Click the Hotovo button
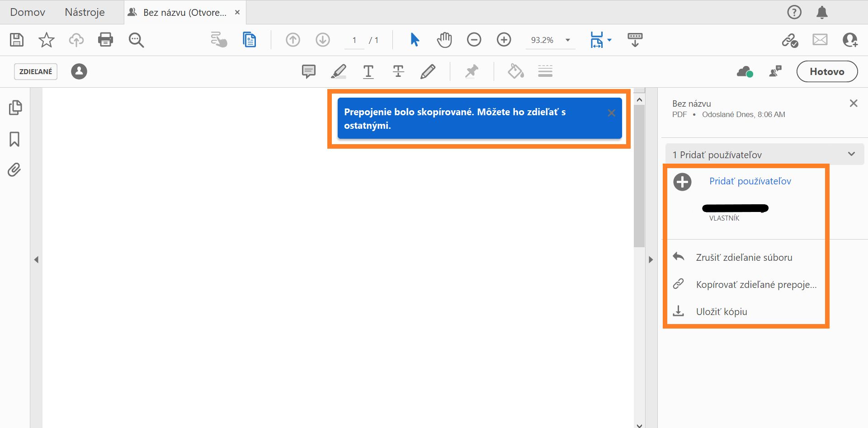The width and height of the screenshot is (868, 428). pos(827,71)
